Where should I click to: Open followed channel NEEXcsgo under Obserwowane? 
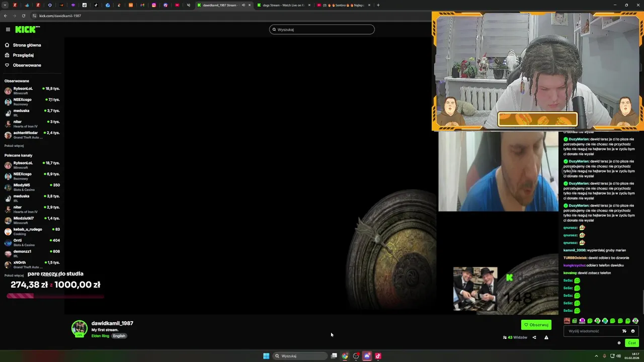(32, 102)
